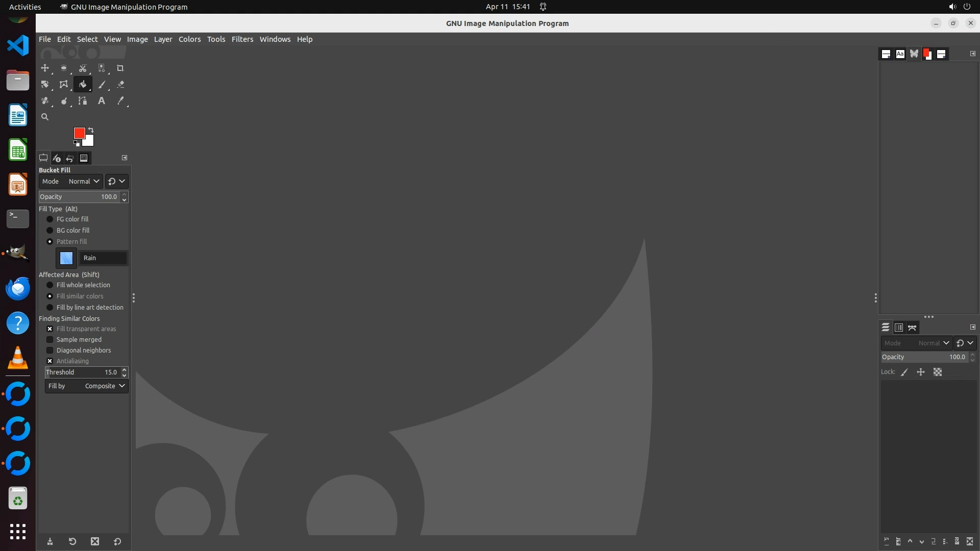Open Bucket Fill Mode Normal dropdown
The image size is (980, 551).
click(84, 182)
